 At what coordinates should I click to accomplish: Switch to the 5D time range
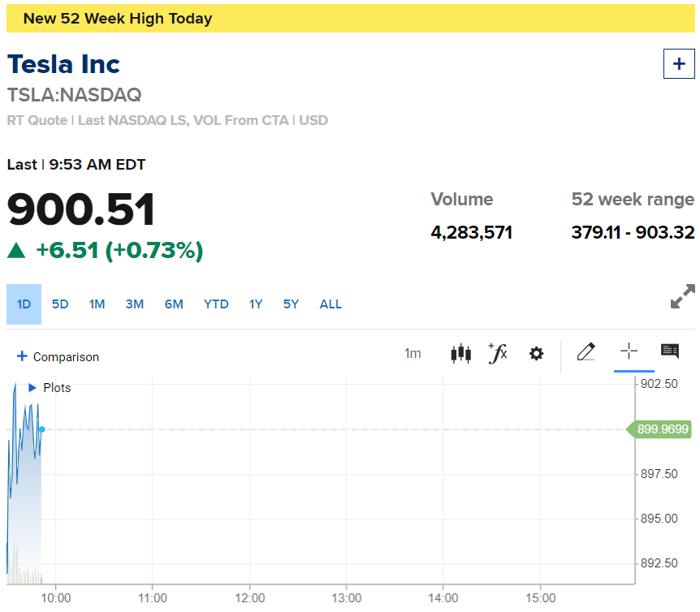tap(60, 304)
